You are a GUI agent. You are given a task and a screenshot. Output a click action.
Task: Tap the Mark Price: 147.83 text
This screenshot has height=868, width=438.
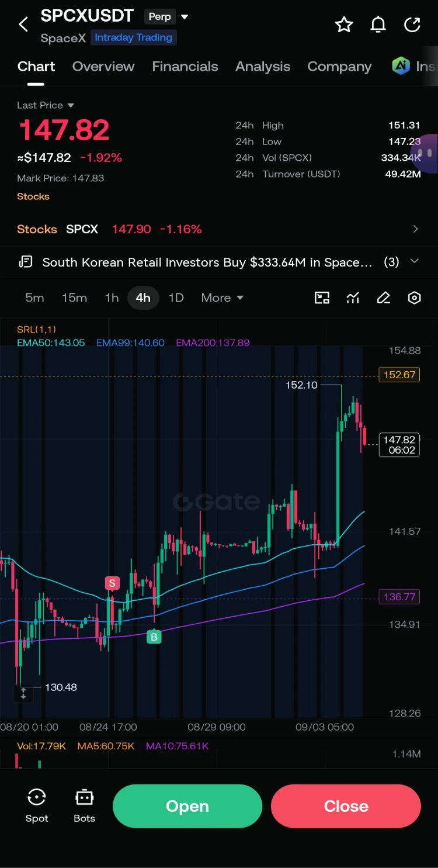click(x=61, y=178)
